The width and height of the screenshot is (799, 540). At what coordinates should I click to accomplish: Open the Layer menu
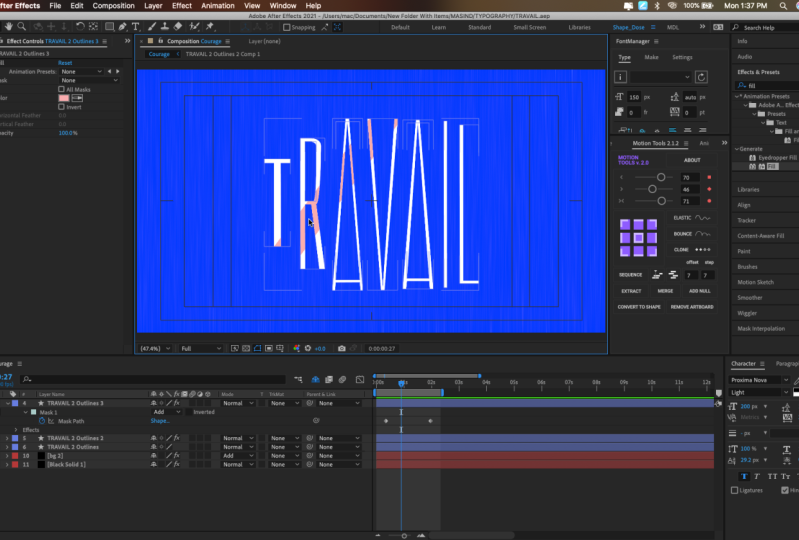(x=153, y=6)
